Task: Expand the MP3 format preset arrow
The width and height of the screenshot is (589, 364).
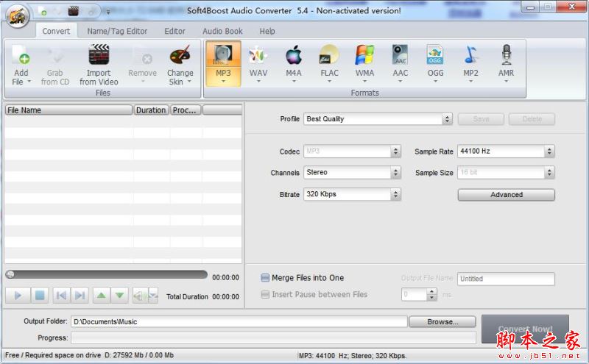Action: [223, 81]
